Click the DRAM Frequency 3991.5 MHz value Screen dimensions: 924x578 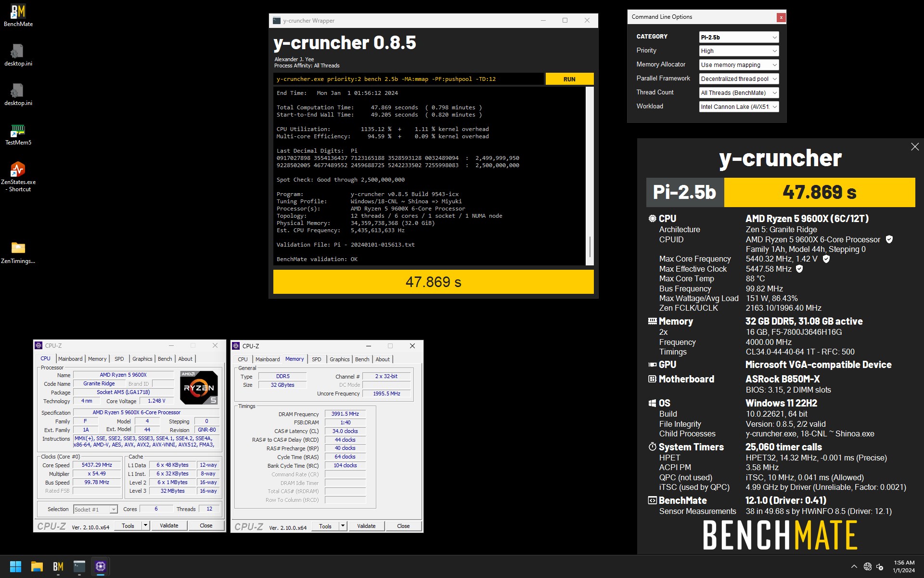click(x=345, y=414)
